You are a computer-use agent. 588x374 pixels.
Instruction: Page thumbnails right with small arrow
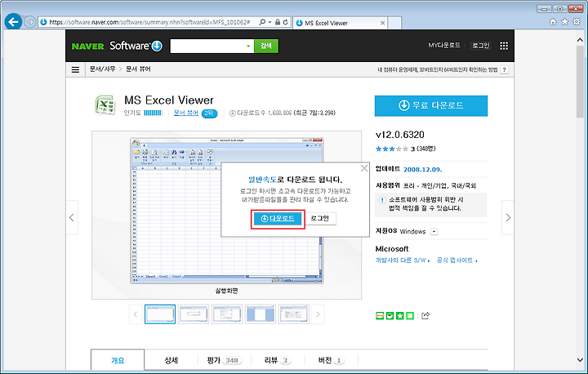[x=318, y=314]
